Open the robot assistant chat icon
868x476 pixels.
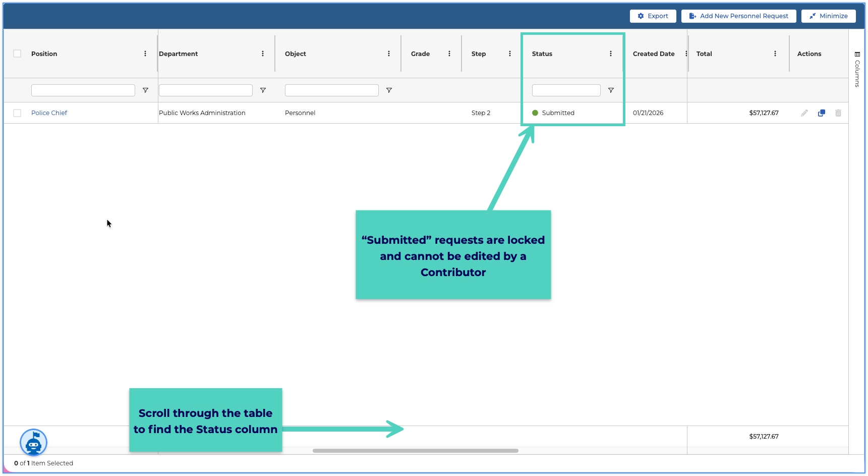33,443
